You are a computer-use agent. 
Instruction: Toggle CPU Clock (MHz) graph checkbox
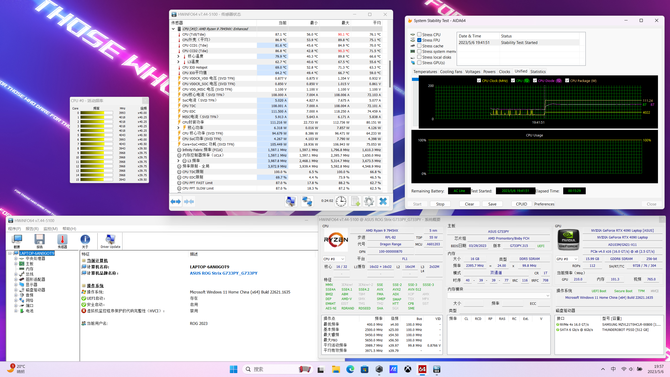[x=479, y=80]
